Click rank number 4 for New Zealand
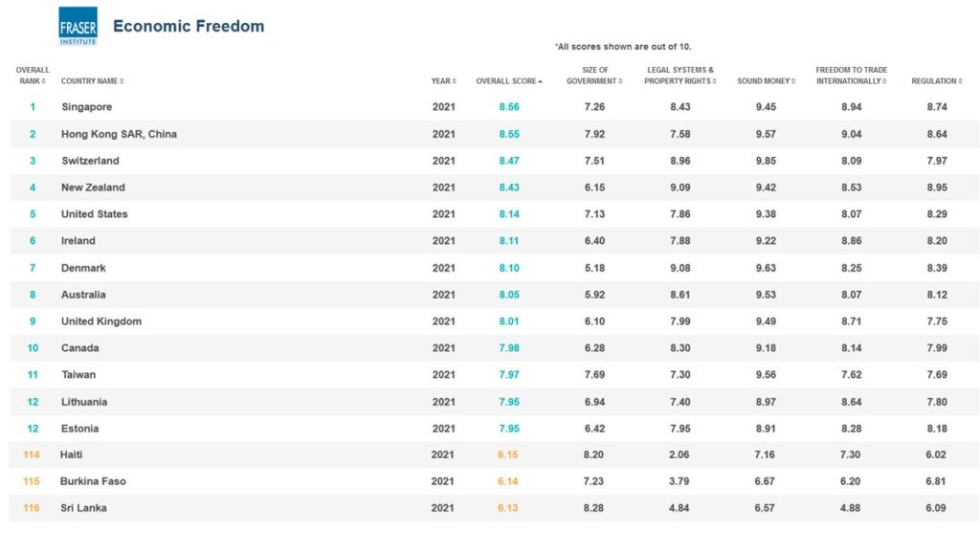 click(x=33, y=188)
